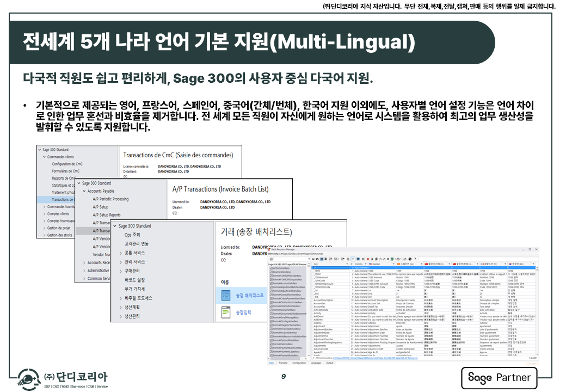The height and width of the screenshot is (392, 566).
Task: Switch to the Translate tab
Action: pos(283,363)
